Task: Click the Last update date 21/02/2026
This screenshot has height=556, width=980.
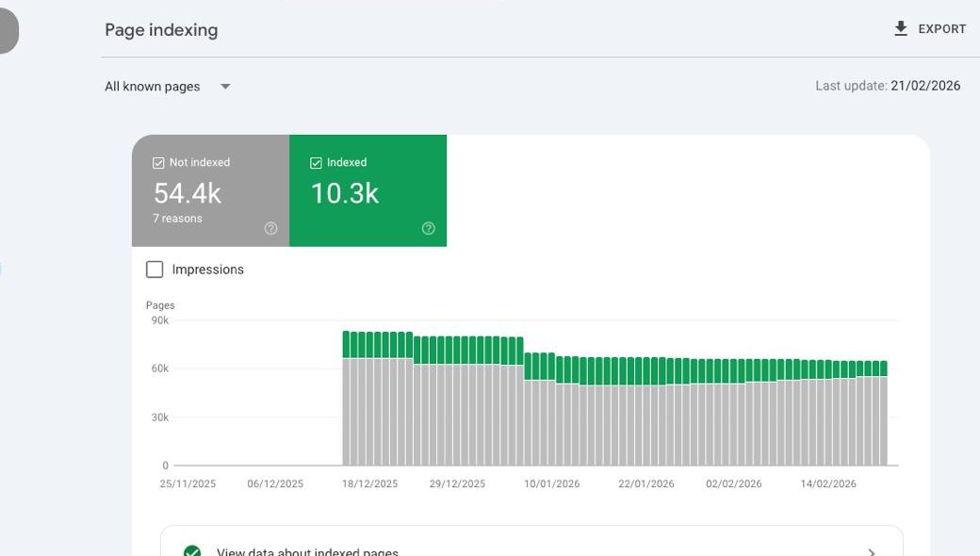Action: coord(925,85)
